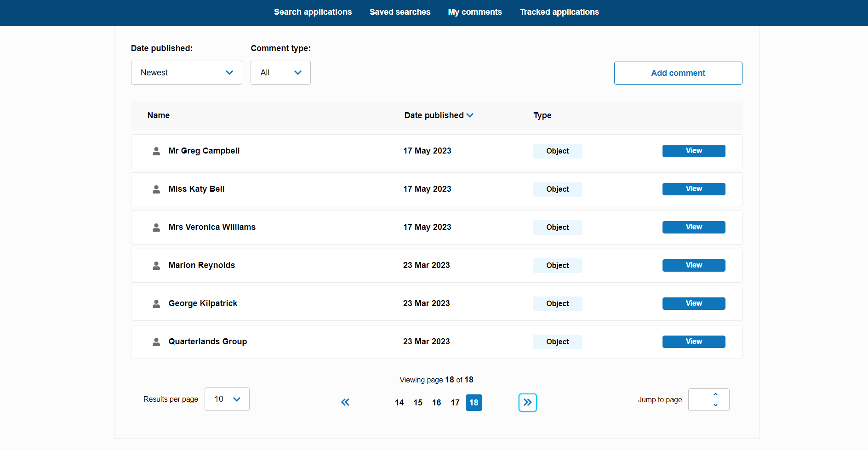Click Object tag in Katy Bell row
This screenshot has width=868, height=450.
point(558,189)
